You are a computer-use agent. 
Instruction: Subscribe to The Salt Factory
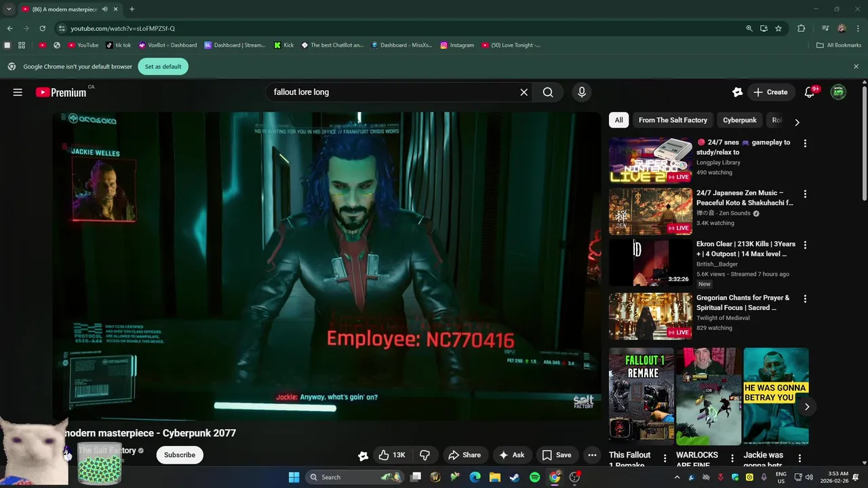(x=180, y=455)
